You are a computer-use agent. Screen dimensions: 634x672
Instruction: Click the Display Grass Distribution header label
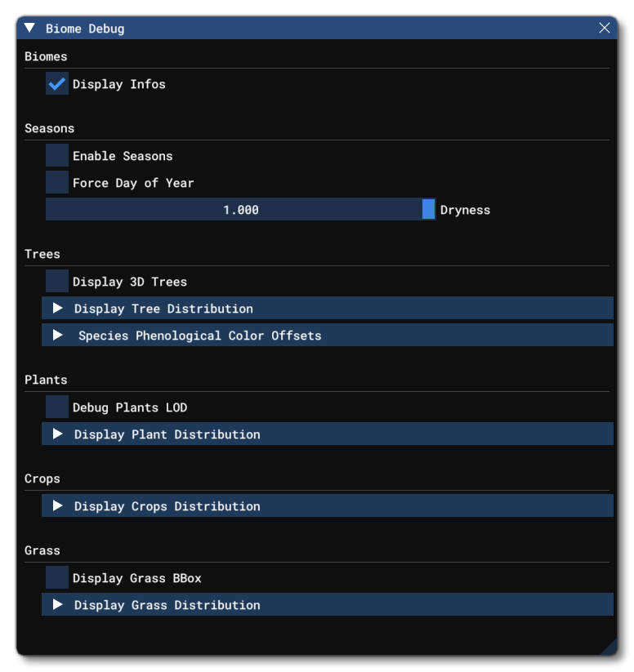point(167,605)
